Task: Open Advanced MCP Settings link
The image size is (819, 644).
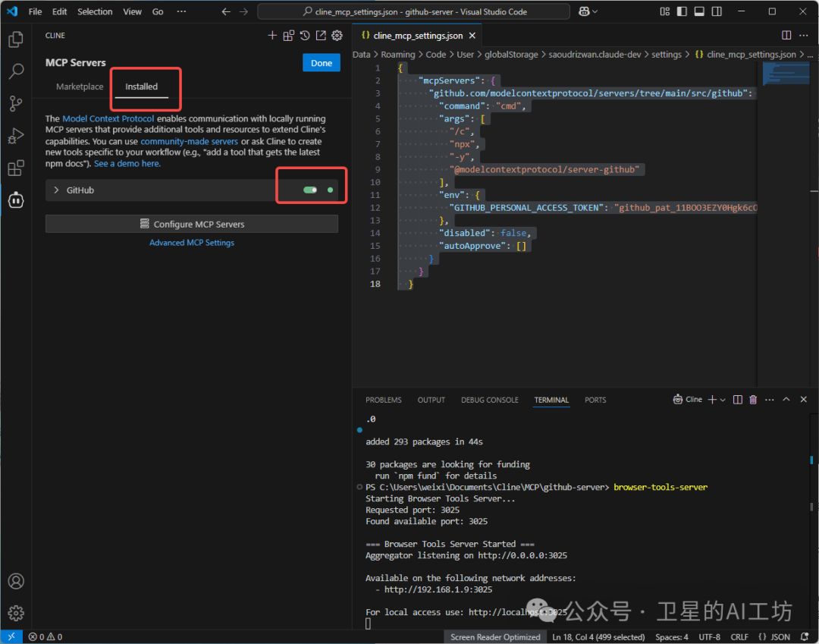Action: (192, 242)
